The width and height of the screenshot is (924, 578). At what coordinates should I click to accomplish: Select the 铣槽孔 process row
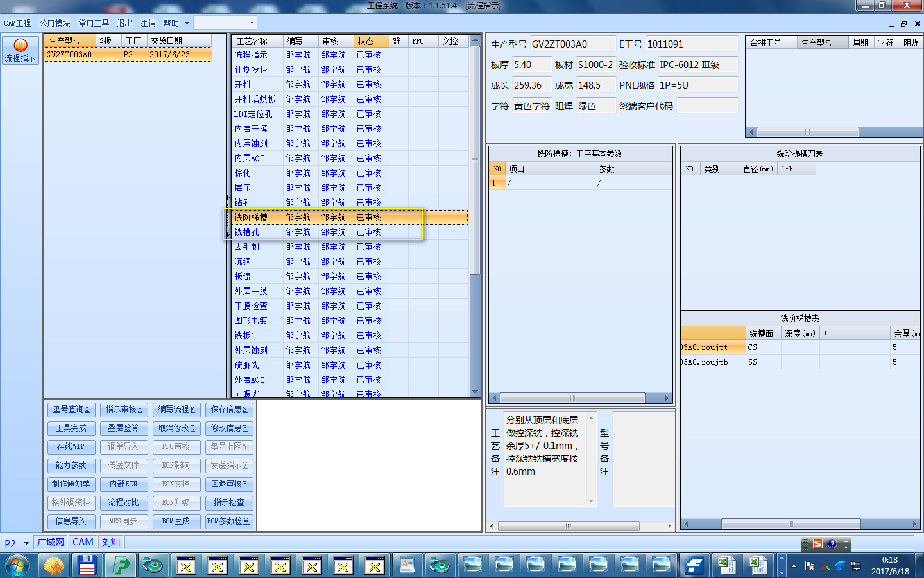[x=350, y=232]
